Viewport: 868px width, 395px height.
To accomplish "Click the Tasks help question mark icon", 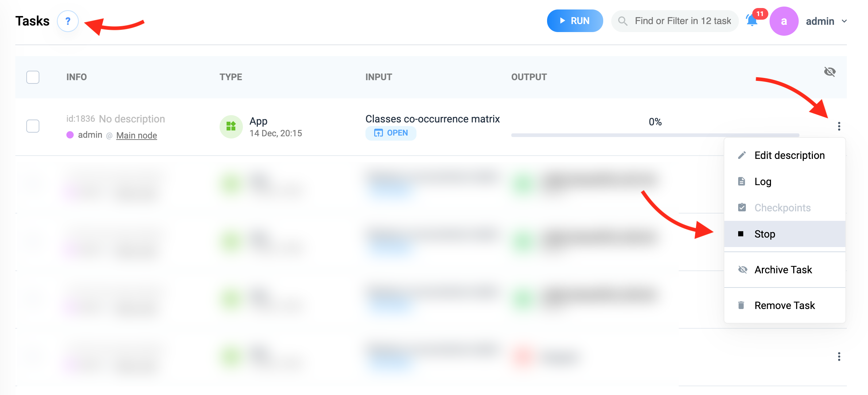I will (x=68, y=21).
